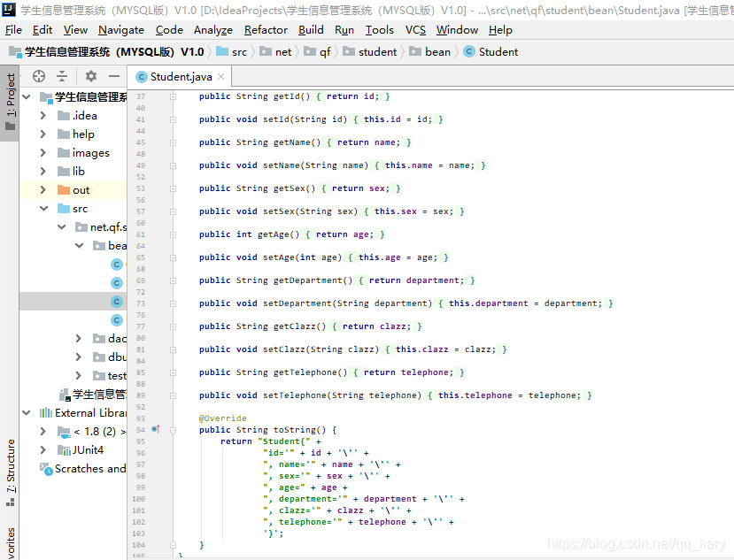
Task: Open the Code menu
Action: click(169, 30)
